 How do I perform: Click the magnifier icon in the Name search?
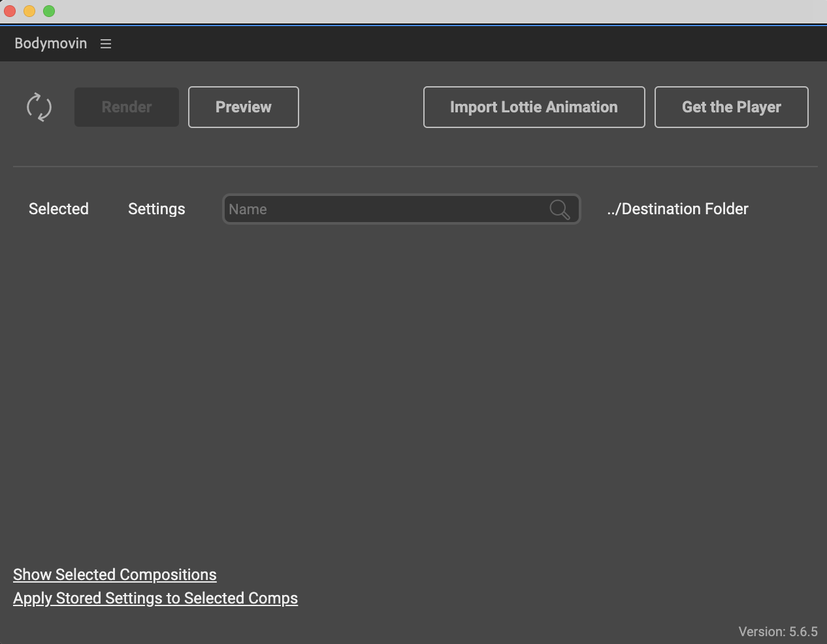click(x=560, y=210)
